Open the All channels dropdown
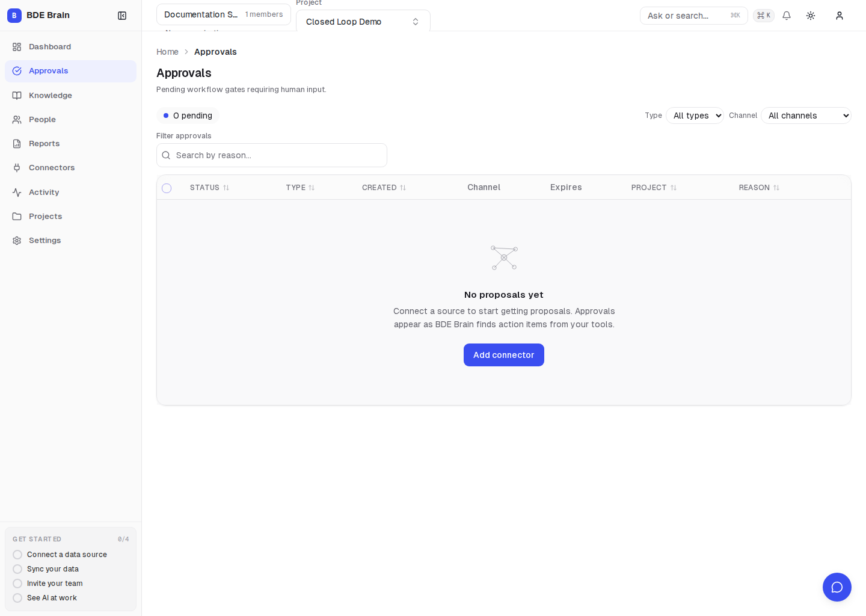This screenshot has height=616, width=866. pos(806,115)
